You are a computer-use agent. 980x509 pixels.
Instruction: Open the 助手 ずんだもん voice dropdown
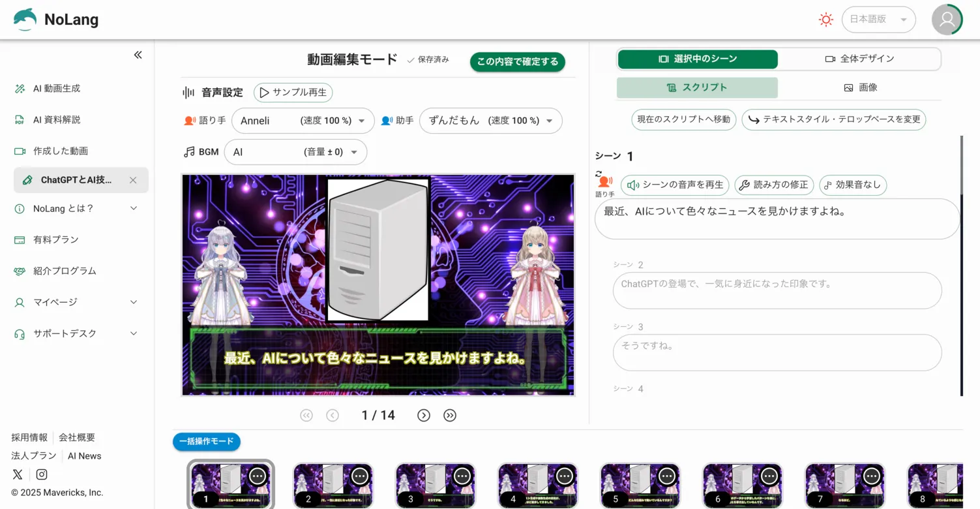click(491, 121)
